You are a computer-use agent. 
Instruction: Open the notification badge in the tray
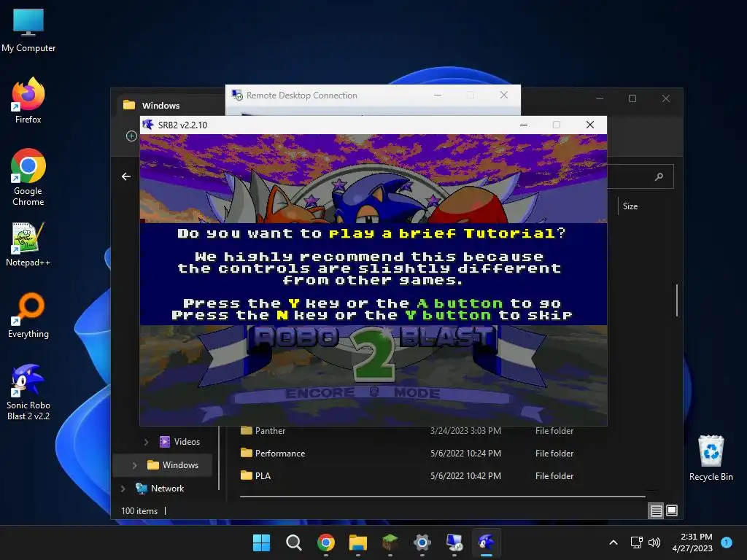click(x=727, y=542)
